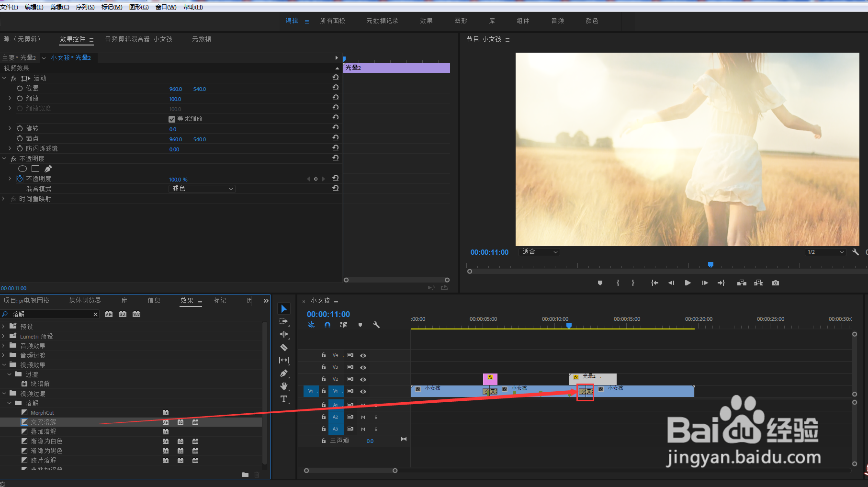Create a rectangle mask for opacity

pos(35,169)
